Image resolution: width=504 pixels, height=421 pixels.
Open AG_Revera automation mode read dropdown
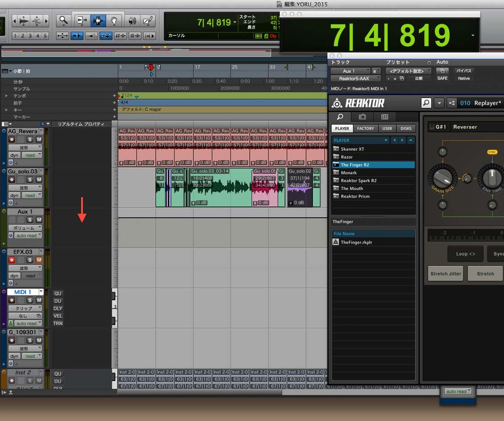pyautogui.click(x=32, y=155)
